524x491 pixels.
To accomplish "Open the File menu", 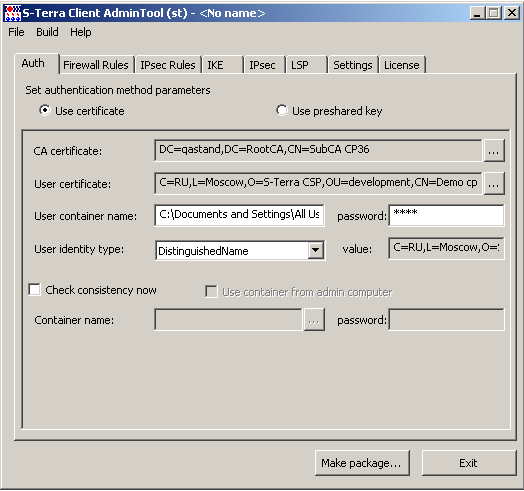I will tap(16, 32).
